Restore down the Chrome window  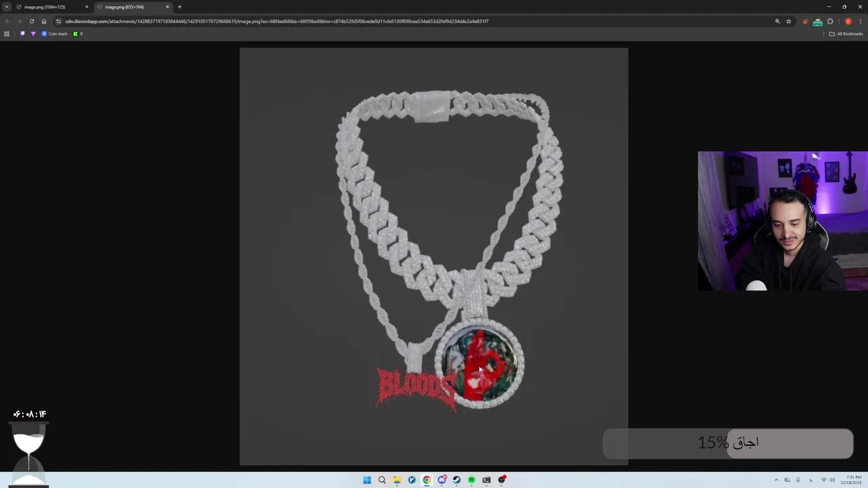tap(844, 7)
